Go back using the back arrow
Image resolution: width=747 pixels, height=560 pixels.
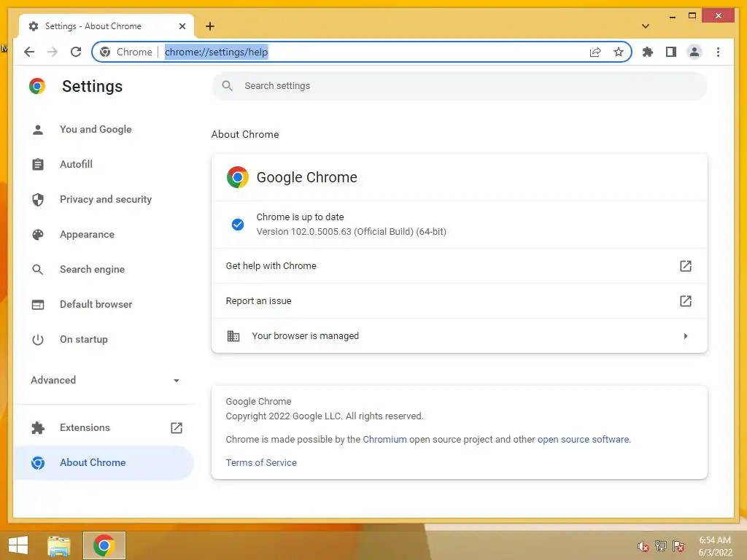pyautogui.click(x=29, y=52)
